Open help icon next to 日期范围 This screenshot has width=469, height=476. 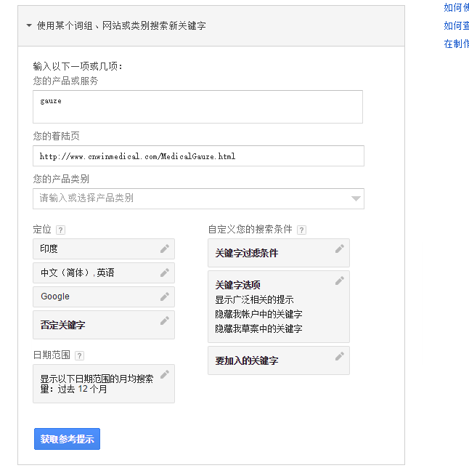79,356
